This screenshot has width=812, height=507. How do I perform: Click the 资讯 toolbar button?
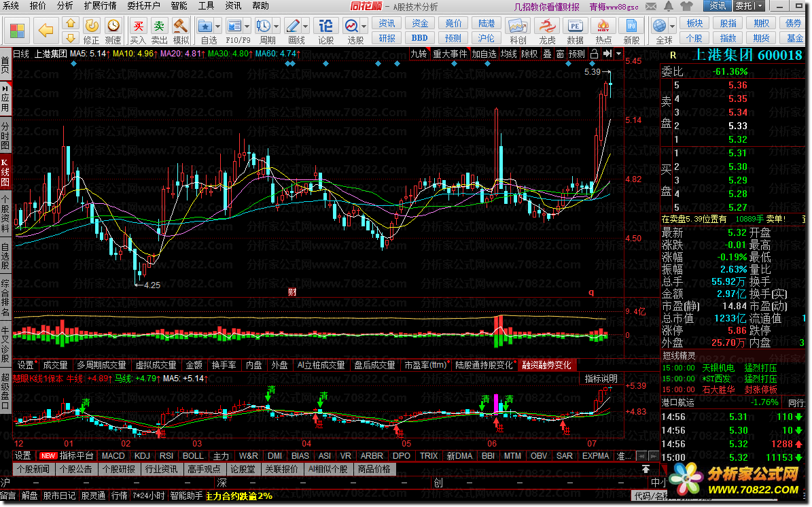[387, 23]
